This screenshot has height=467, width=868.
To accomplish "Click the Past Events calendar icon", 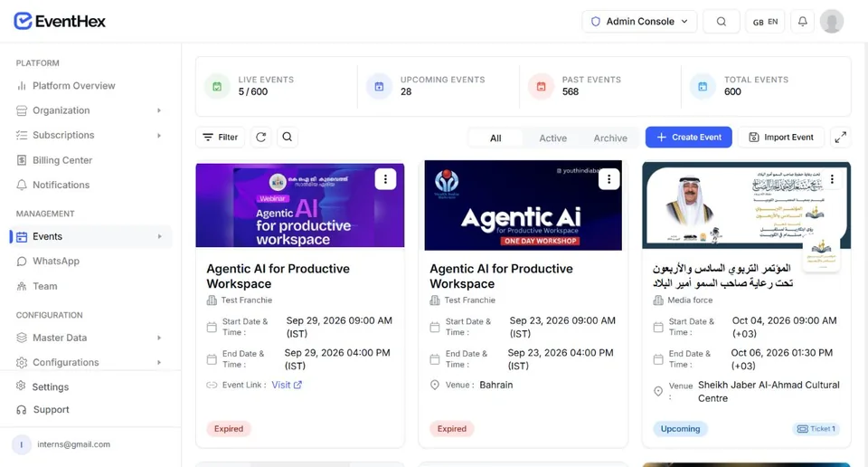I will click(x=541, y=86).
